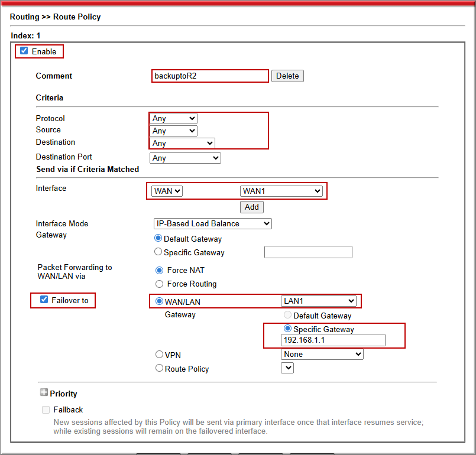
Task: Expand the Priority section plus icon
Action: click(44, 393)
